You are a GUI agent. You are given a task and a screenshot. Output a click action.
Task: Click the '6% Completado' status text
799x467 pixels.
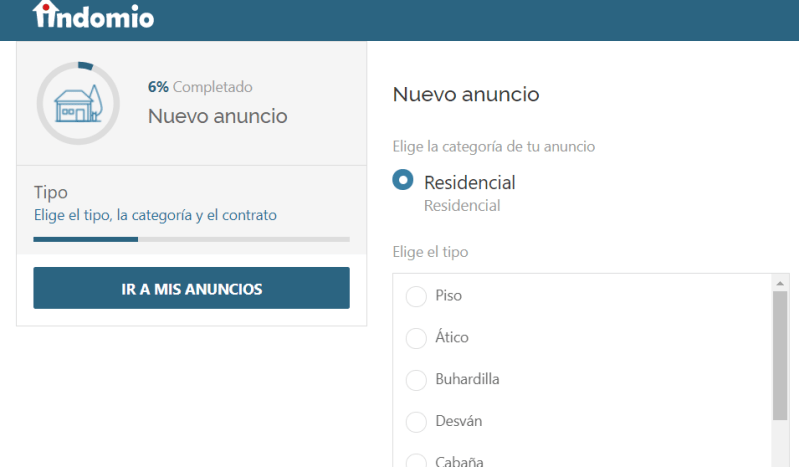[200, 87]
